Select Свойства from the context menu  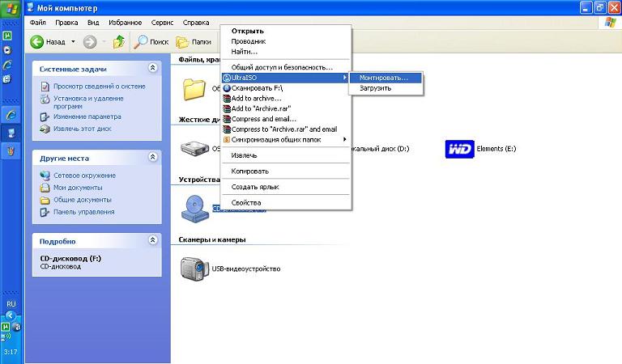[x=245, y=202]
